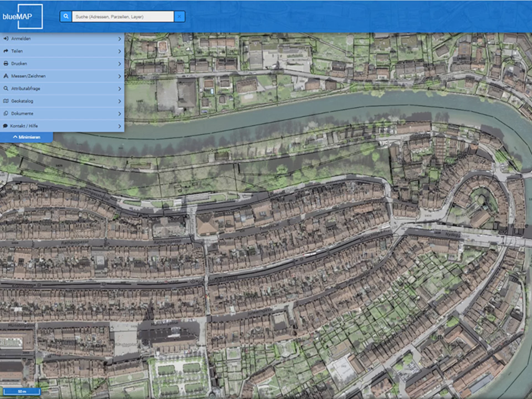Expand the Messen/Zeichnen chevron arrow
Screen dimensions: 532x399
(120, 76)
